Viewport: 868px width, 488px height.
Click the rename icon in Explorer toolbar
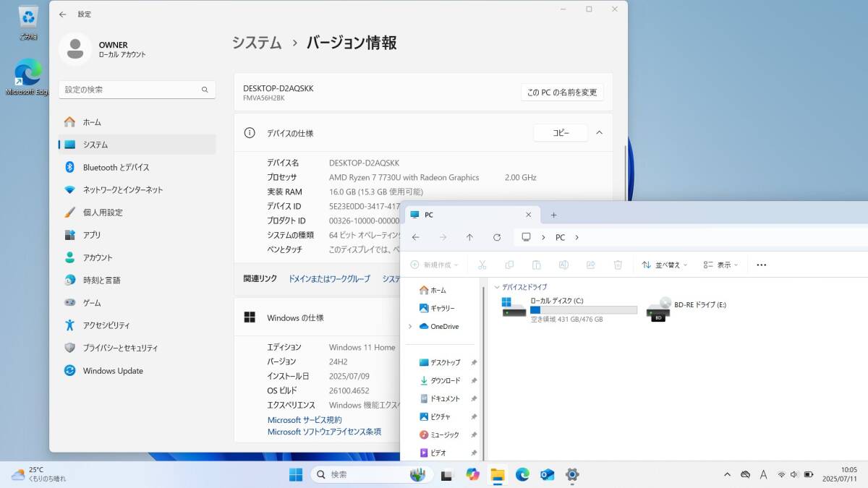(563, 265)
